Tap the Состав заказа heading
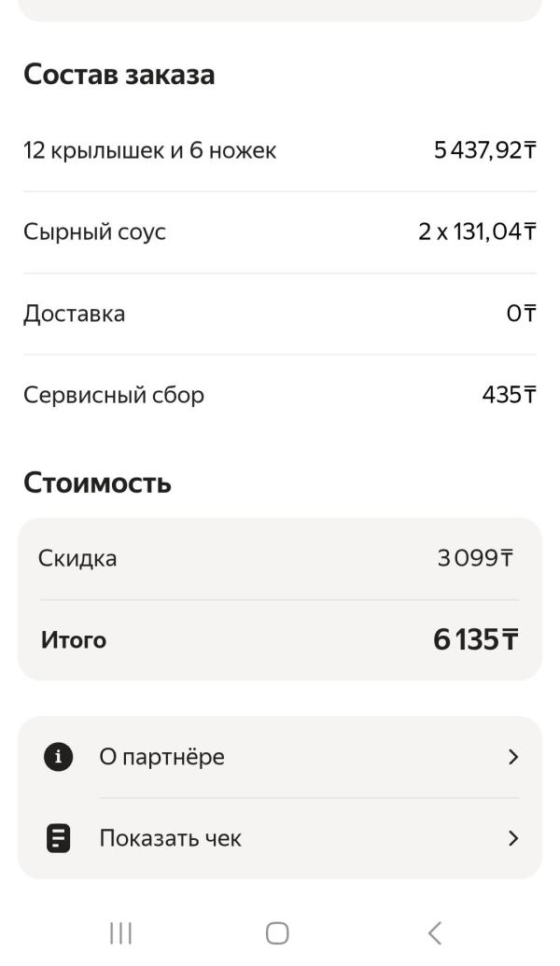The height and width of the screenshot is (966, 560). (119, 75)
